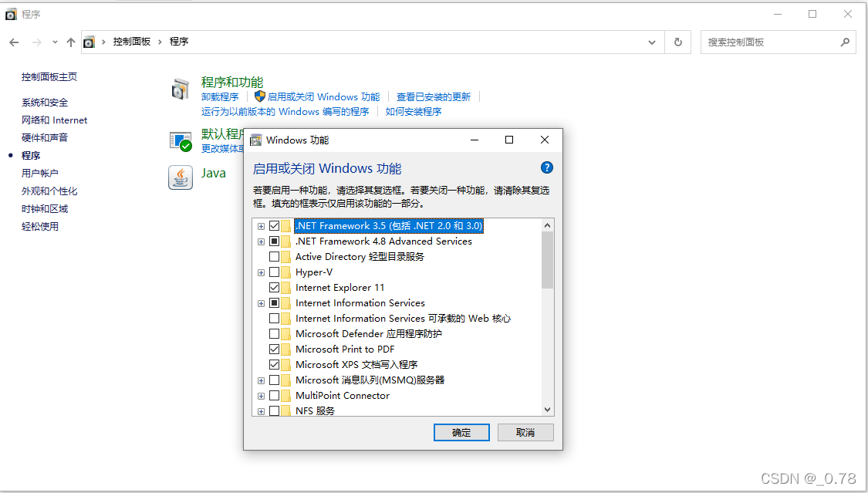Click the up arrow to parent folder
868x493 pixels.
(x=71, y=42)
